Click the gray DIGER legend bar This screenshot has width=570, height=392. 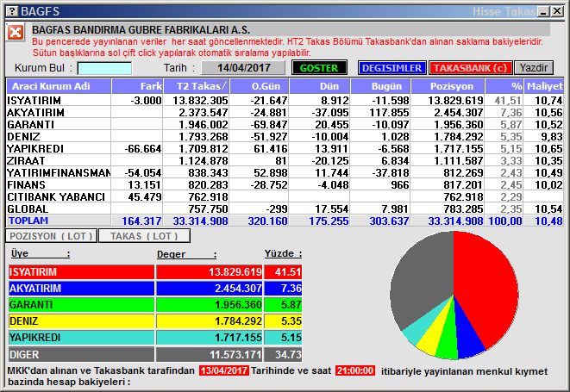81,354
